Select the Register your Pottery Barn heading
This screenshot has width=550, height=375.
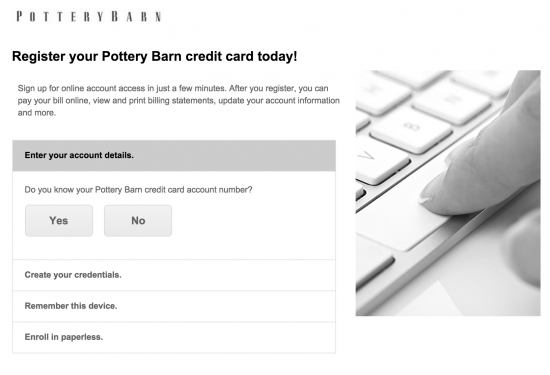[x=154, y=56]
